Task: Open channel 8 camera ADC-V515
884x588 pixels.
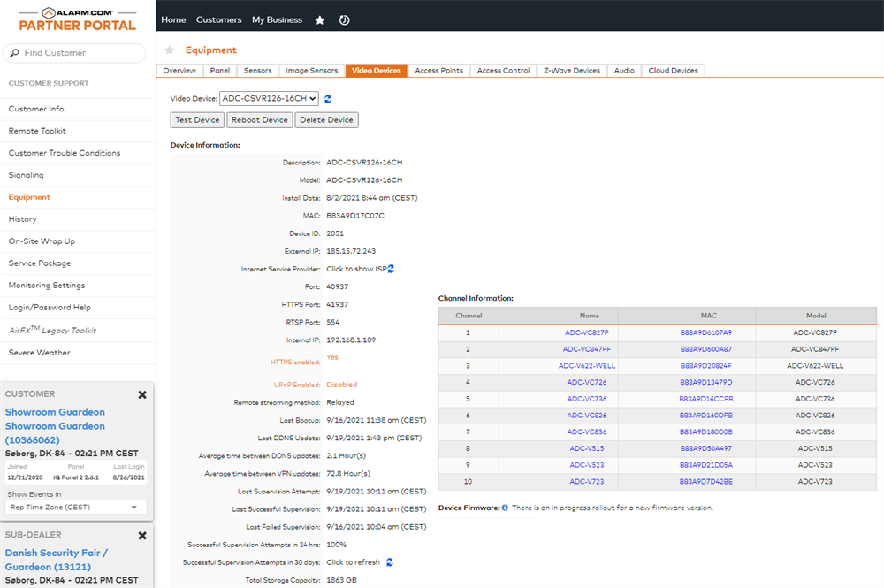Action: point(587,449)
